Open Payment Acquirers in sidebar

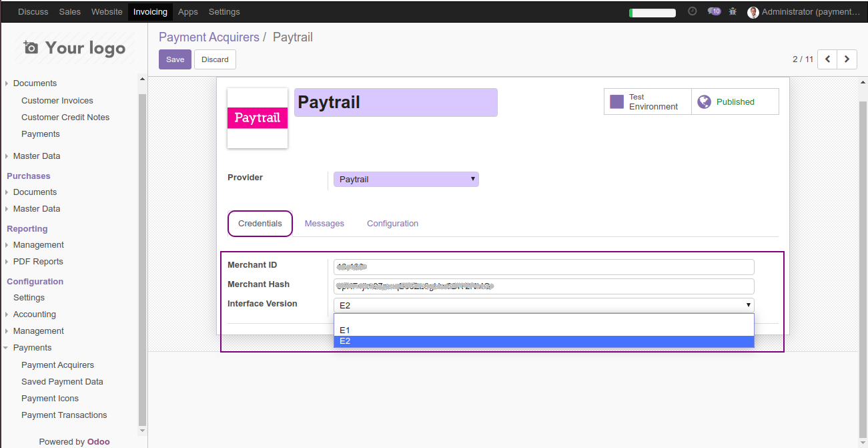click(57, 365)
